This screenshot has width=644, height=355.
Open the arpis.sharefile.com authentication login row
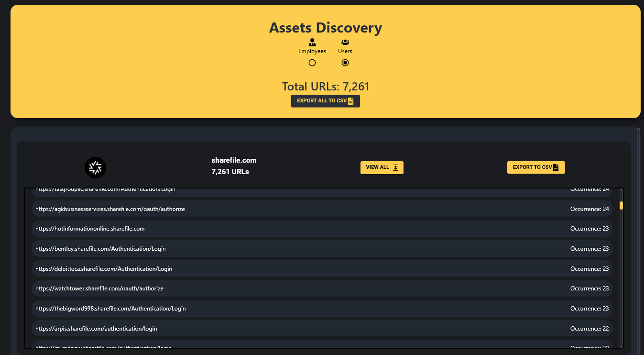point(96,329)
